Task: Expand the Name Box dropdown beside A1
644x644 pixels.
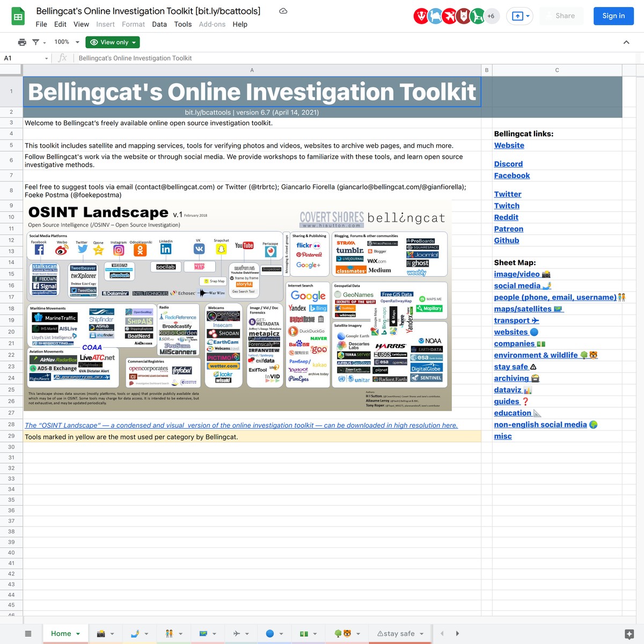Action: 46,58
